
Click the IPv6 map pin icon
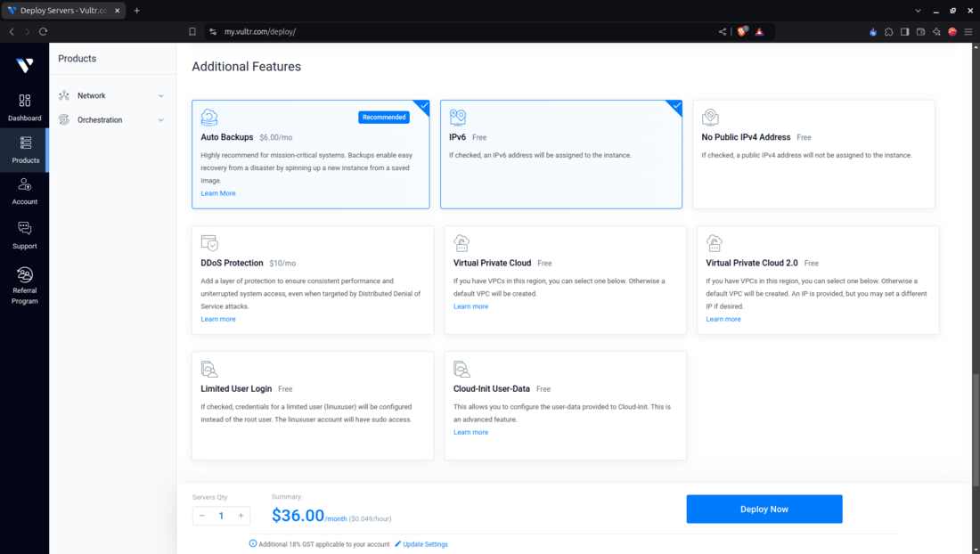coord(458,118)
